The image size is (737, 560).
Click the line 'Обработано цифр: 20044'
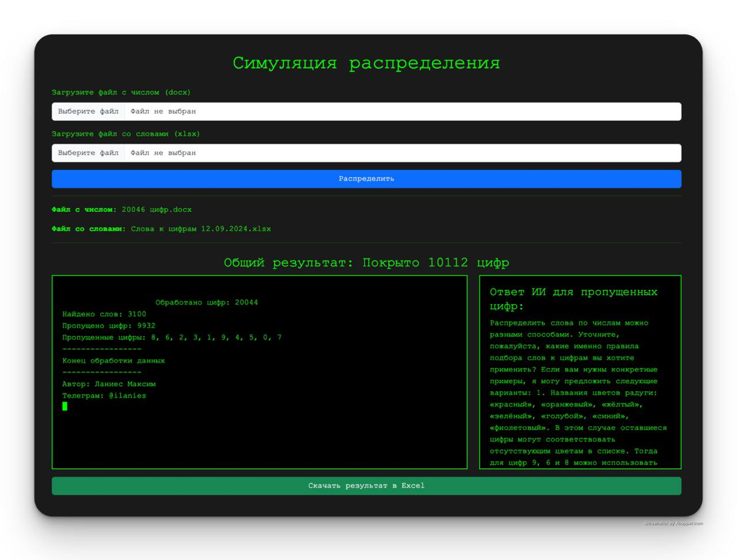coord(206,303)
